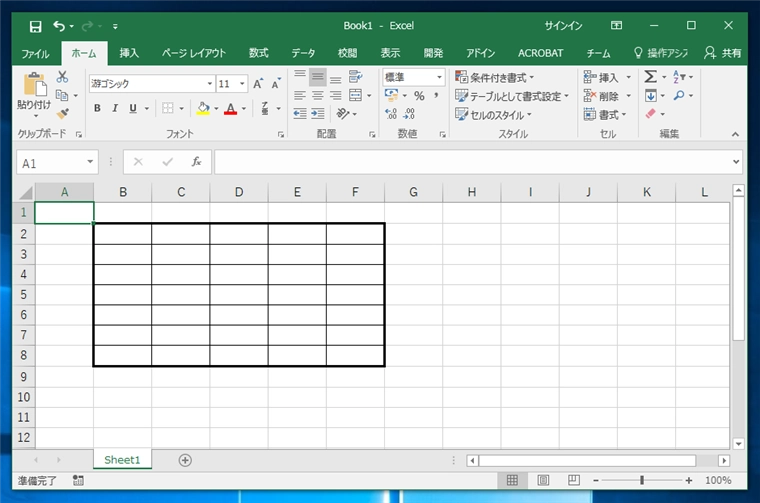Click the Select All corner triangle
Image resolution: width=760 pixels, height=503 pixels.
point(25,192)
